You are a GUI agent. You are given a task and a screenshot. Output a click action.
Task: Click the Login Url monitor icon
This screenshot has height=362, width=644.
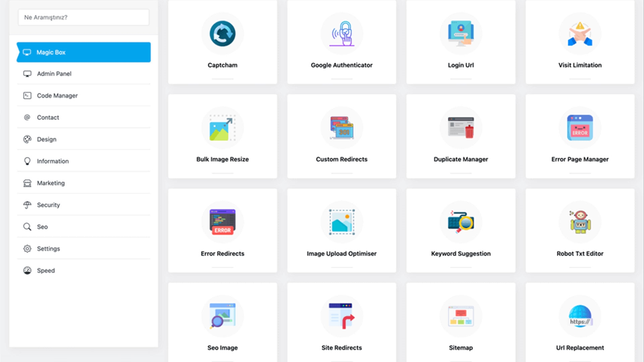461,34
